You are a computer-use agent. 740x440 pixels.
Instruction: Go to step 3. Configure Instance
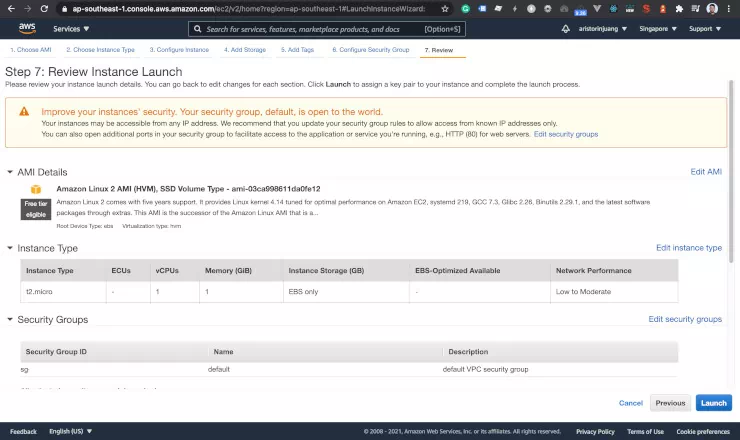[179, 50]
